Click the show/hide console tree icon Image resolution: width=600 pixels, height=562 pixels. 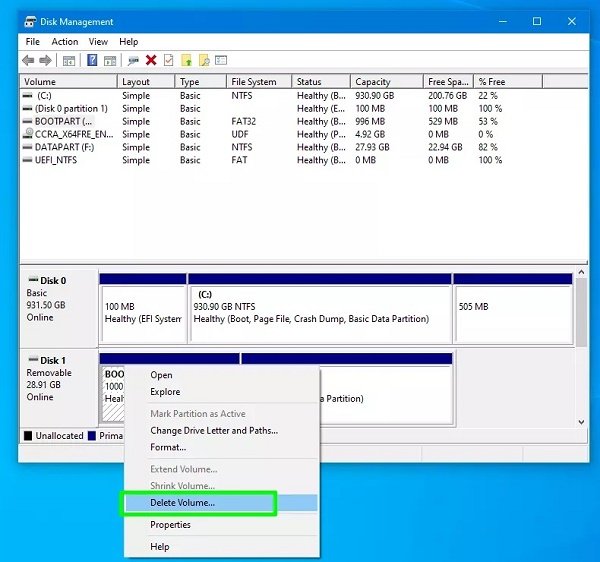click(x=69, y=60)
